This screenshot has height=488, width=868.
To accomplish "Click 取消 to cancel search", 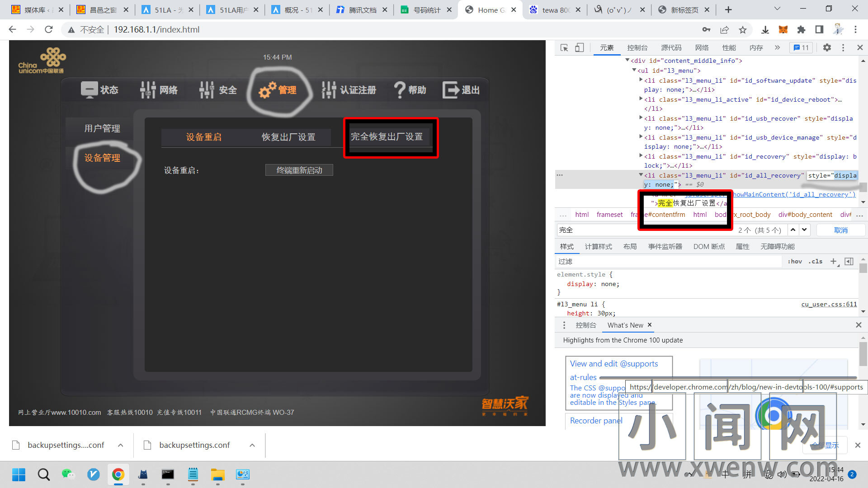I will pyautogui.click(x=841, y=230).
